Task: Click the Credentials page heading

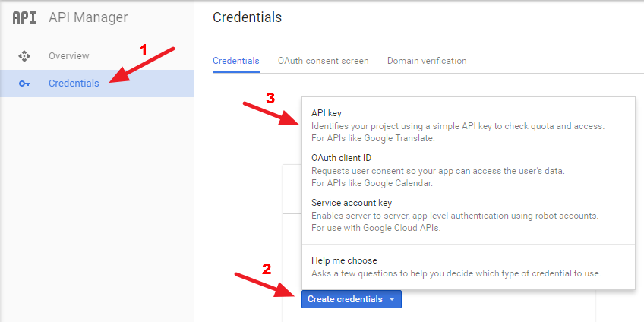Action: 248,17
